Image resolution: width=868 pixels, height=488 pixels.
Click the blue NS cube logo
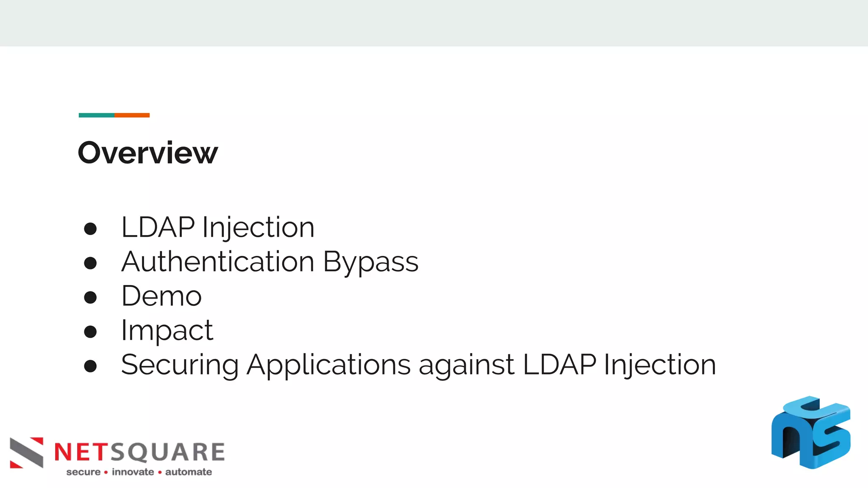point(811,433)
